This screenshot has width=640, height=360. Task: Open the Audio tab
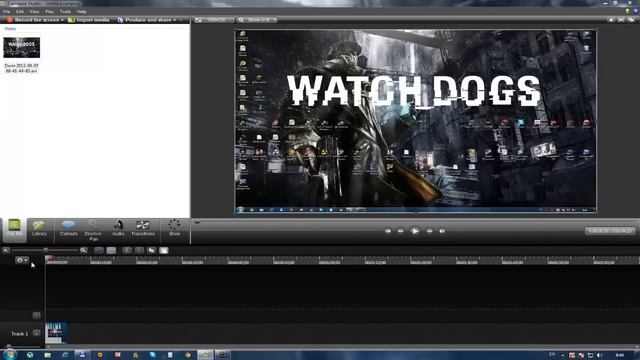pos(118,229)
